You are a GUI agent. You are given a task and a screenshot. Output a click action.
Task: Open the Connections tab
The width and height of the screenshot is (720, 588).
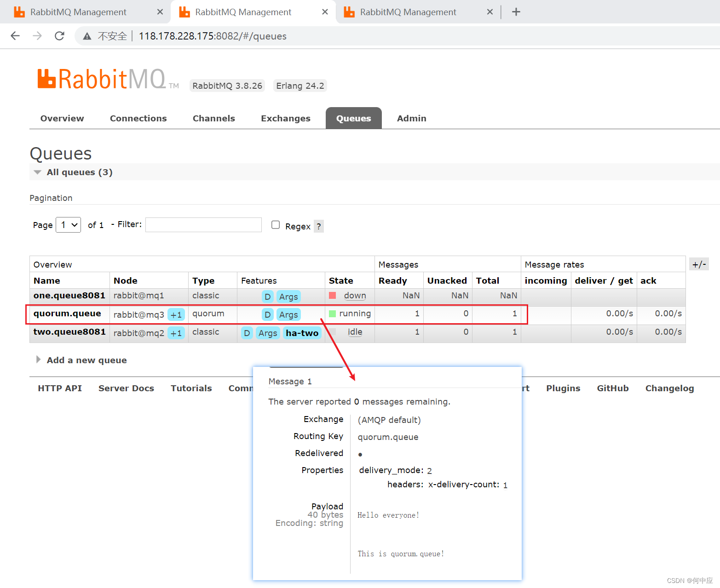(x=138, y=118)
